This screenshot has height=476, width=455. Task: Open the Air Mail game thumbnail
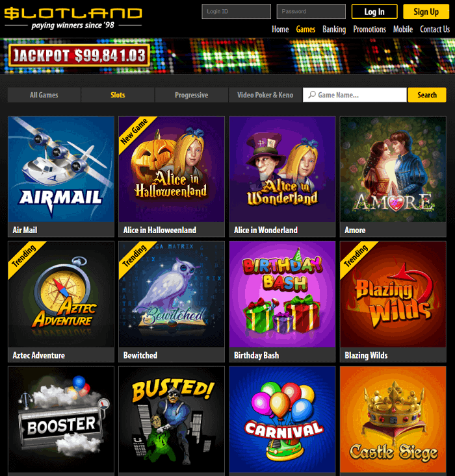pyautogui.click(x=61, y=169)
